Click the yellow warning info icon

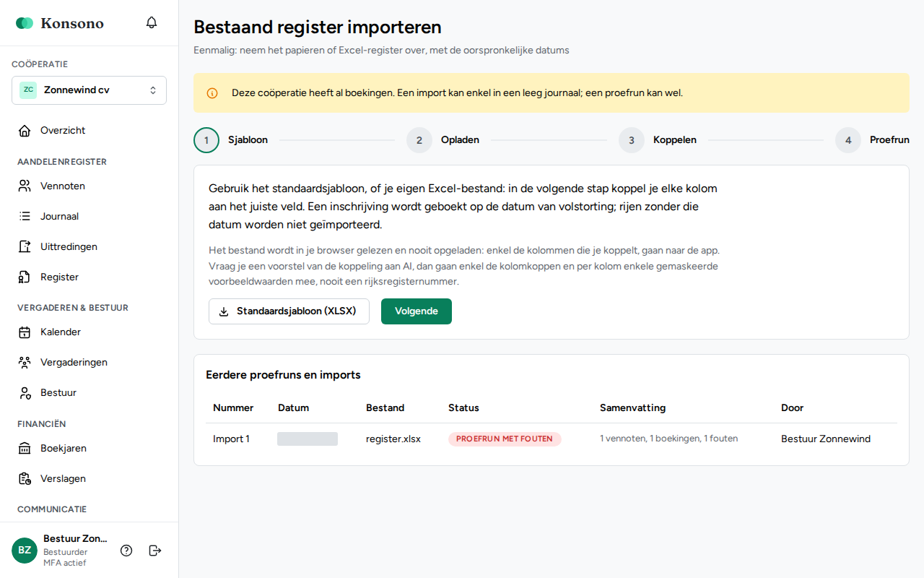pos(212,93)
